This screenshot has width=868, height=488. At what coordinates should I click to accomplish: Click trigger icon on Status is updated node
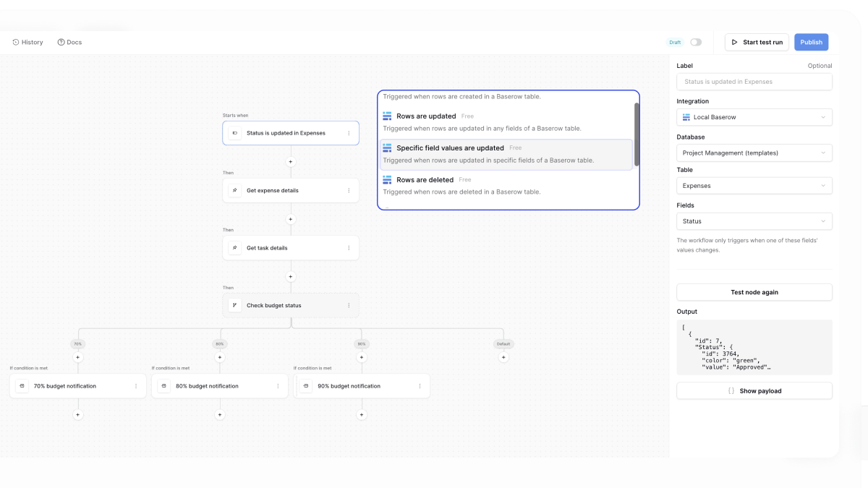coord(234,133)
